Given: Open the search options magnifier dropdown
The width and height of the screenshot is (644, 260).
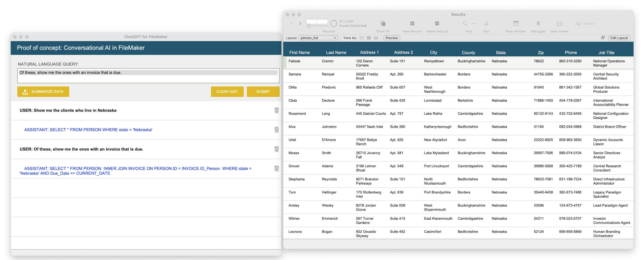Looking at the screenshot, I should pos(579,24).
